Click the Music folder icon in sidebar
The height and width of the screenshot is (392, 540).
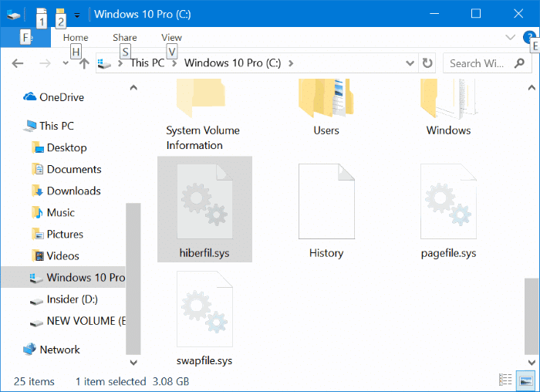pyautogui.click(x=38, y=212)
